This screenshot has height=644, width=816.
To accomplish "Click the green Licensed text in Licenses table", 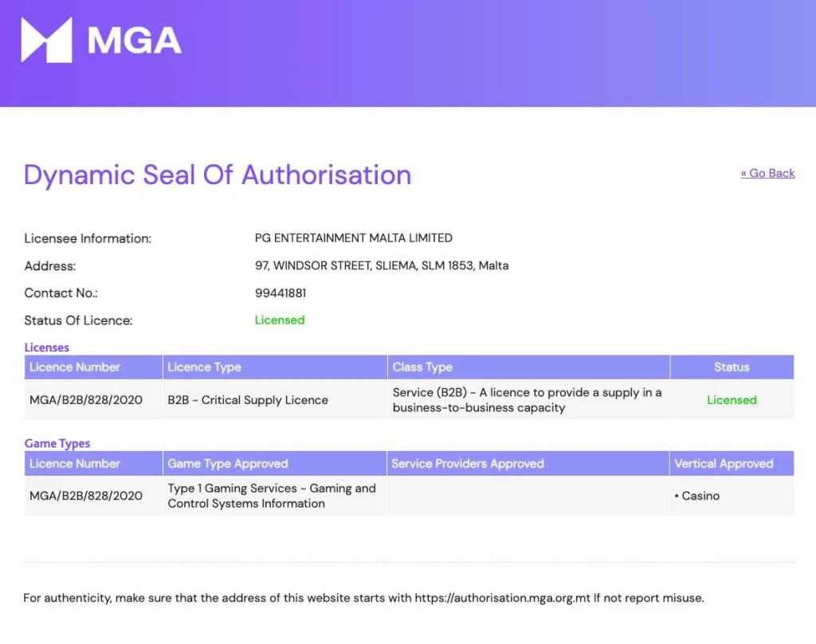I will click(x=732, y=399).
